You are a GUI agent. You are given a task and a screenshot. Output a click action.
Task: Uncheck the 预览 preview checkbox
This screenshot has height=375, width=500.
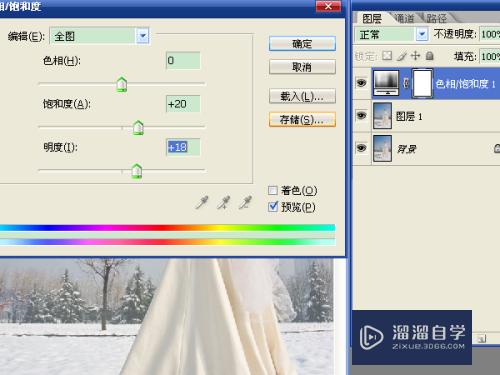[x=273, y=207]
